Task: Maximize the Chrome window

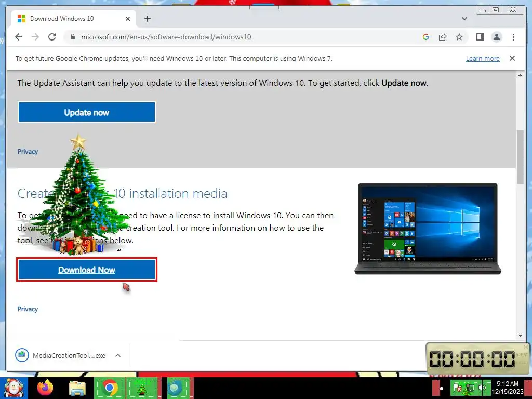Action: pyautogui.click(x=496, y=10)
